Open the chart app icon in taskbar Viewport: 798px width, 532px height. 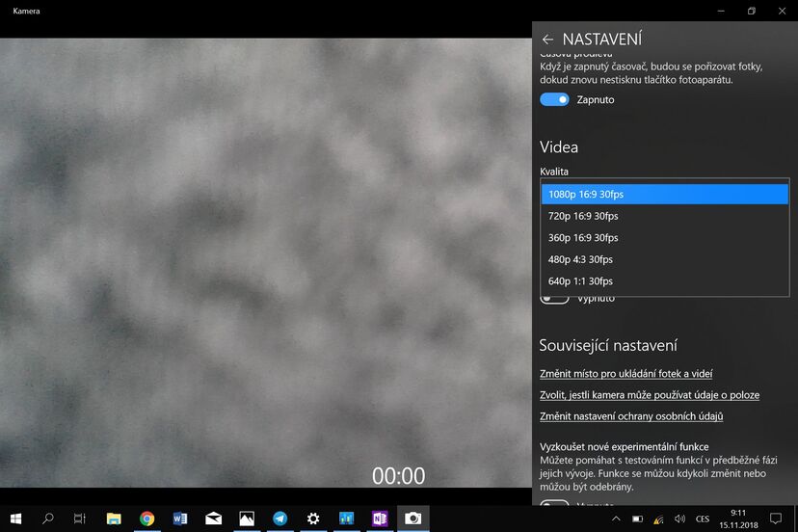347,519
